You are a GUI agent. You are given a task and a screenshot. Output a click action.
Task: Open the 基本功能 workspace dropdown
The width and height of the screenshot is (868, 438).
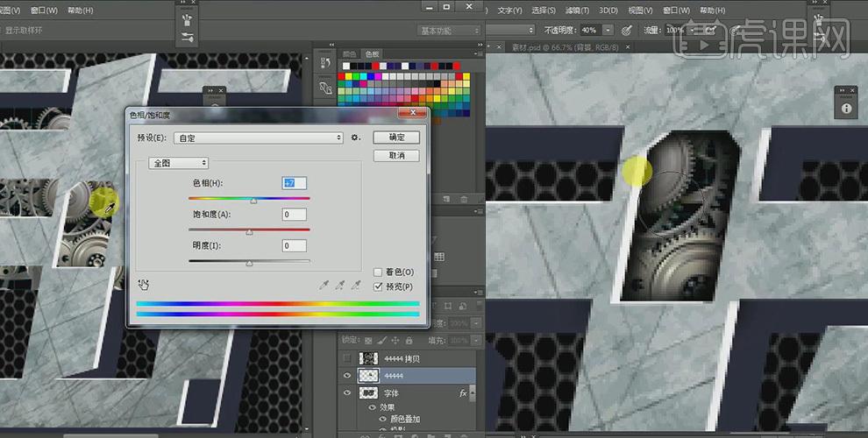point(449,31)
